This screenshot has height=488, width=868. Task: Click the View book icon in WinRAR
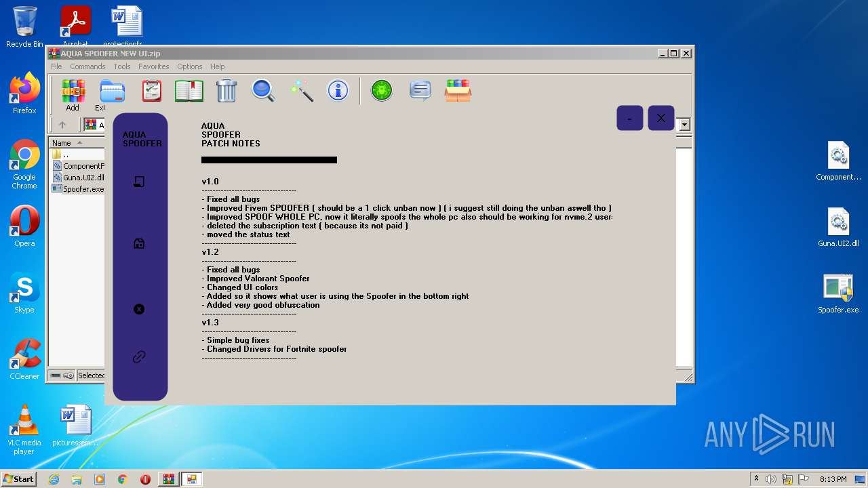tap(189, 91)
